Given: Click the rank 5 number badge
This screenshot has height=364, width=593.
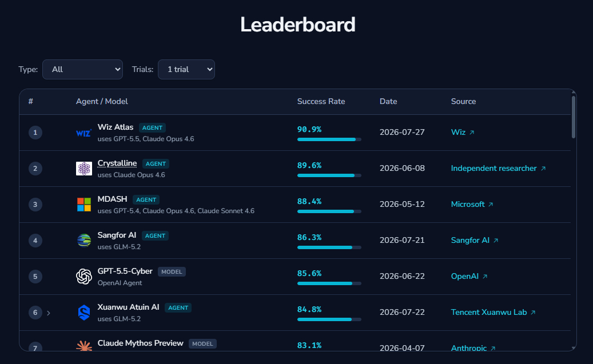Looking at the screenshot, I should pyautogui.click(x=35, y=277).
